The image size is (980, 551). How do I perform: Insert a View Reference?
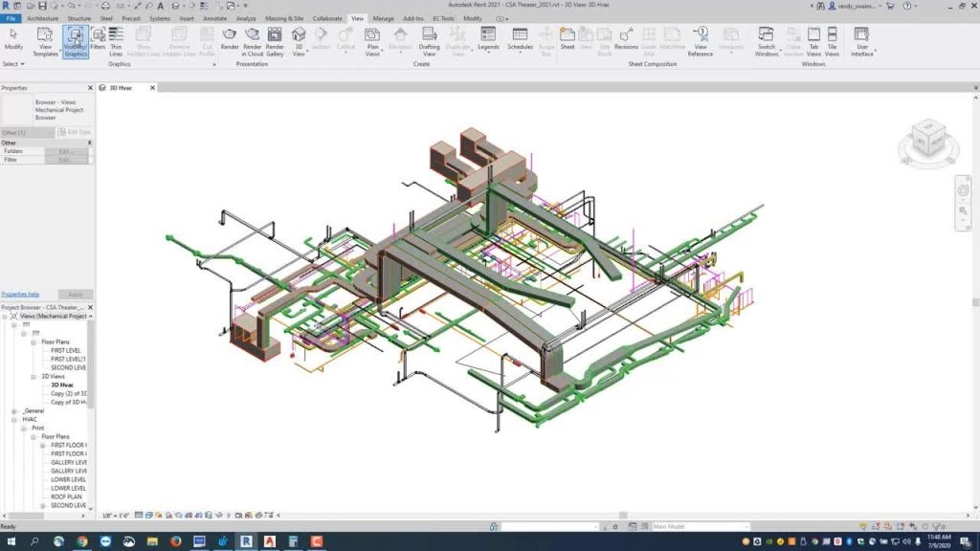[701, 41]
